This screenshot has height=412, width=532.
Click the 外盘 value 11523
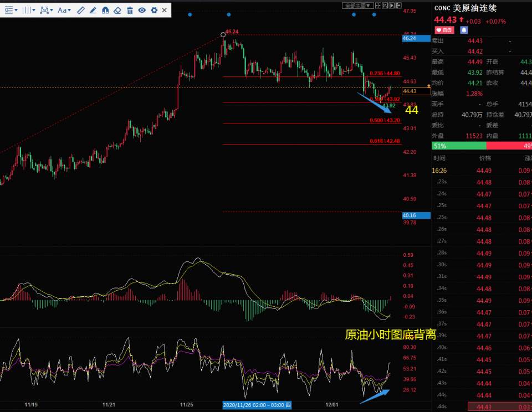tap(474, 136)
